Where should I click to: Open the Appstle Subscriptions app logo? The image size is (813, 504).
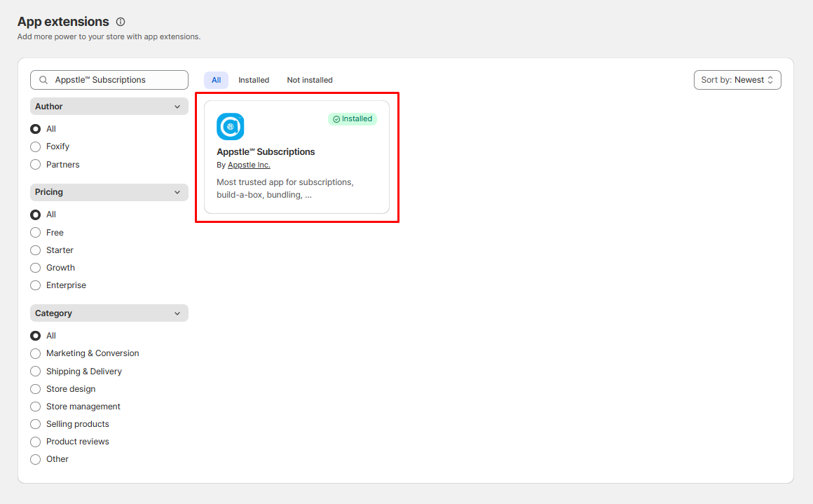[230, 126]
